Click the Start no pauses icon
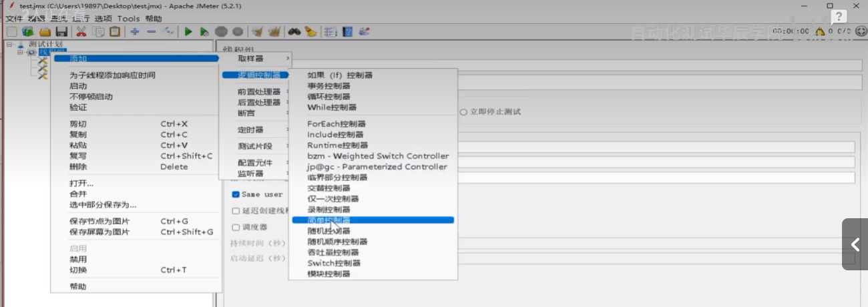The image size is (868, 307). pos(205,31)
